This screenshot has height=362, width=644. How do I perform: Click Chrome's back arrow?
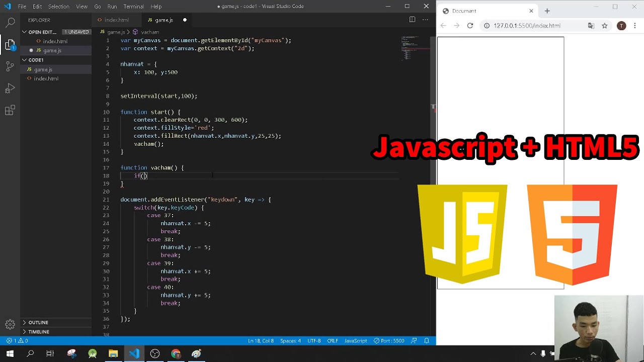pos(443,26)
